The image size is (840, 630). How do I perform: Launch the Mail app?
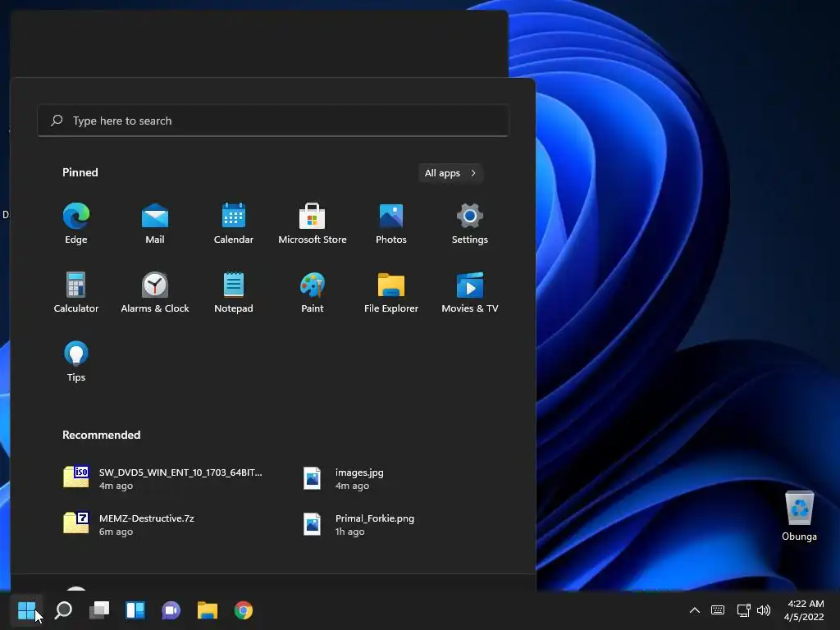point(155,223)
